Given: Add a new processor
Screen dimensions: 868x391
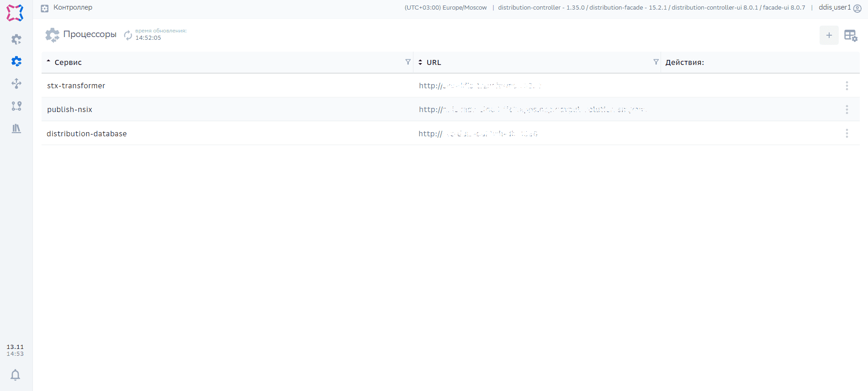Looking at the screenshot, I should (829, 35).
